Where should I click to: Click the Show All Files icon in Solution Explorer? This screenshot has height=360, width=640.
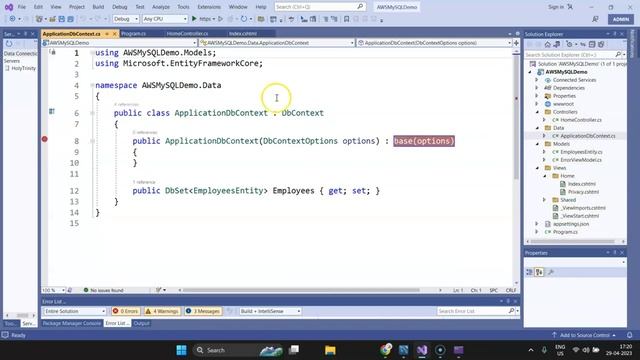(601, 44)
